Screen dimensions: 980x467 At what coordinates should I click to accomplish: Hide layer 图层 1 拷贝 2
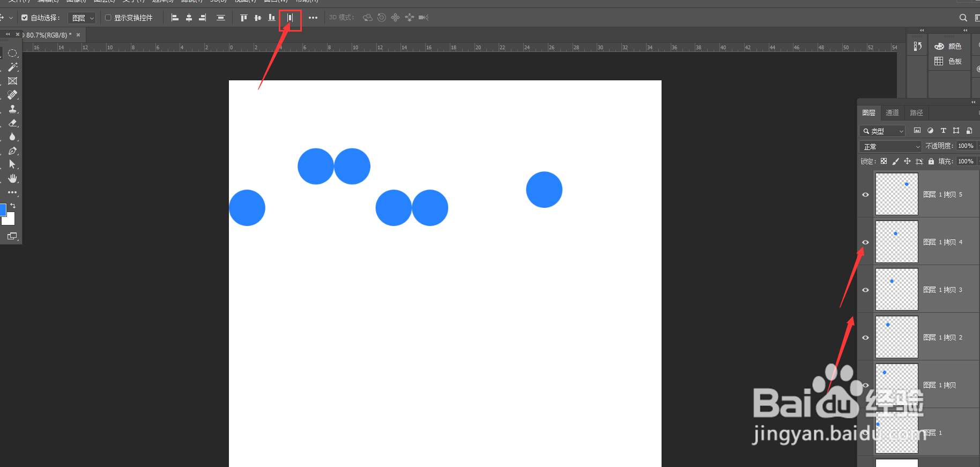pos(865,337)
